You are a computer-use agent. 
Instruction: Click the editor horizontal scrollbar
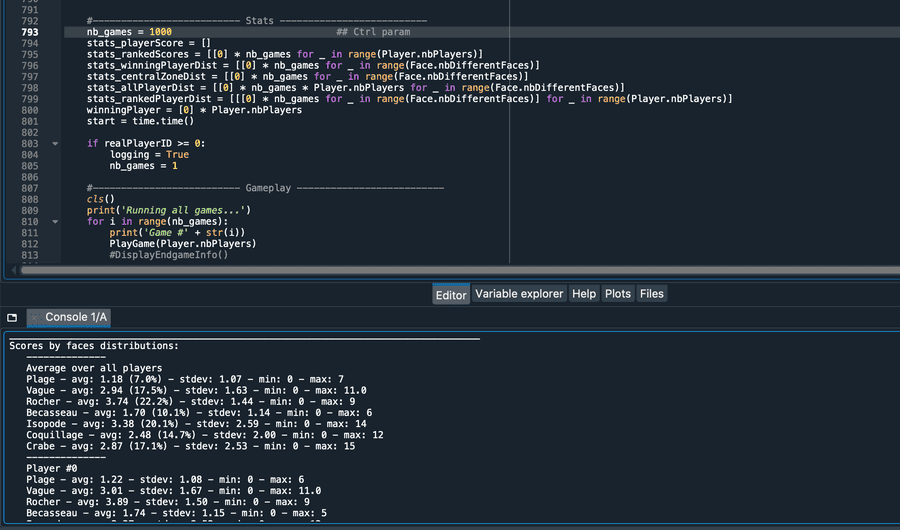(x=459, y=270)
